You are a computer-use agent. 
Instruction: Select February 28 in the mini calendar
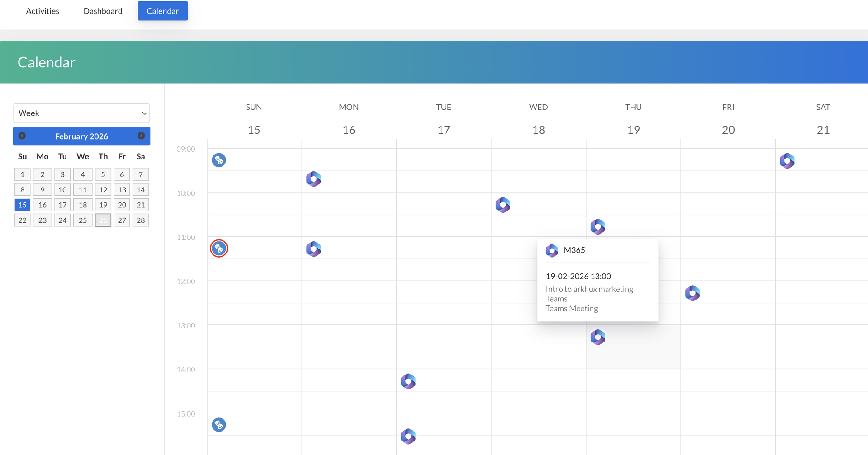pyautogui.click(x=141, y=220)
